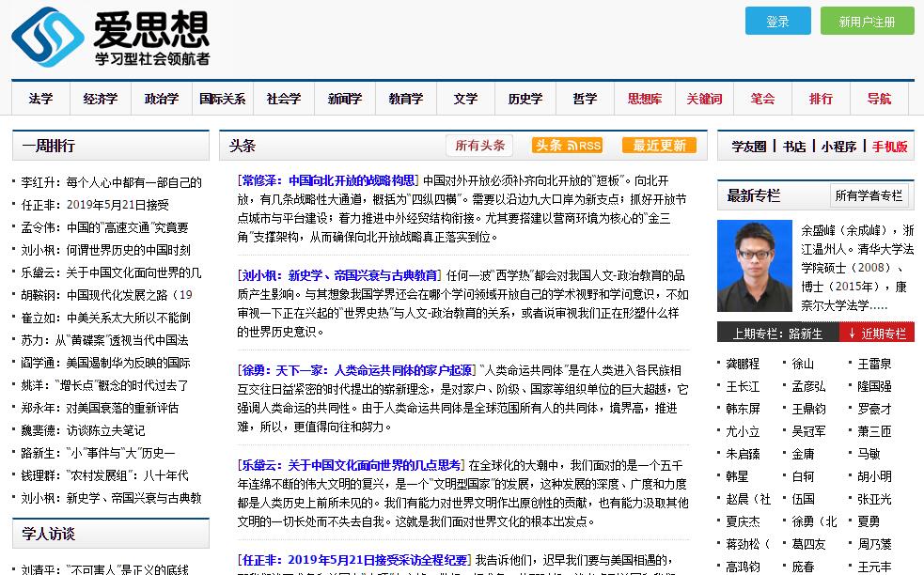Screen dimensions: 924x575
Task: Click the 所有头条 button
Action: [479, 146]
